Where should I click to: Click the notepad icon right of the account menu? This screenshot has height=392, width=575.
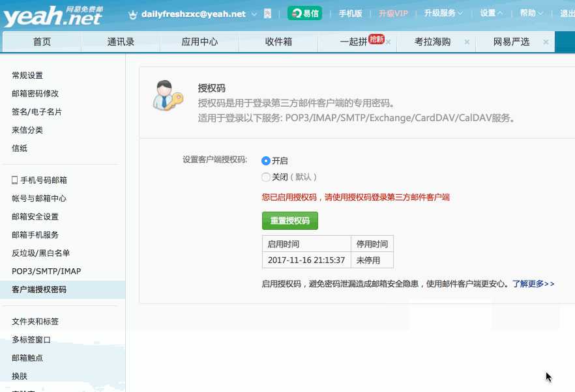[x=267, y=13]
